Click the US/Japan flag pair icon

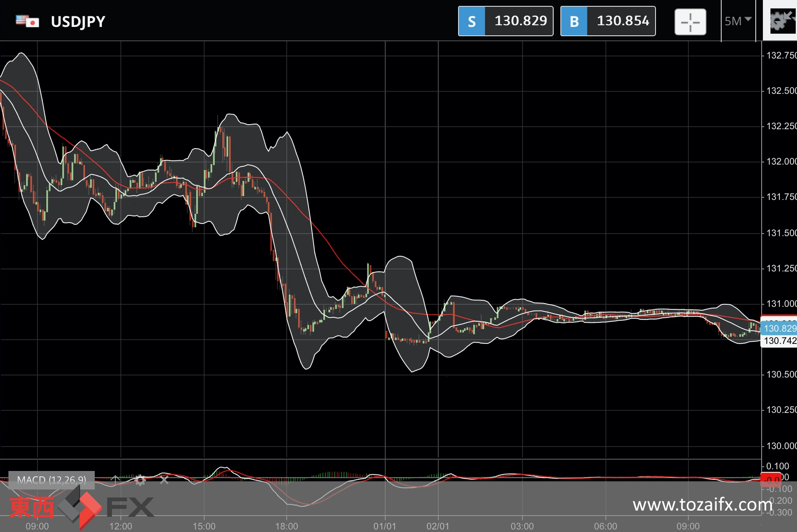point(27,21)
